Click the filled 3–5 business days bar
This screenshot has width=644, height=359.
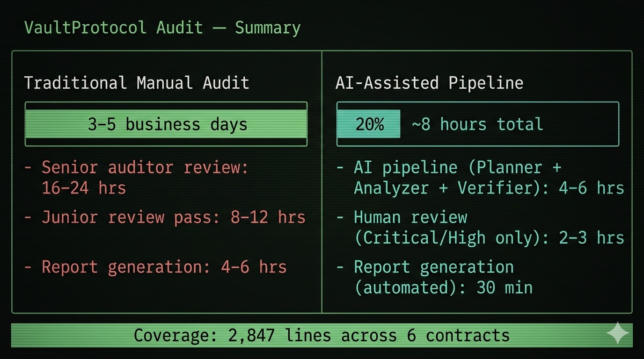click(x=166, y=124)
